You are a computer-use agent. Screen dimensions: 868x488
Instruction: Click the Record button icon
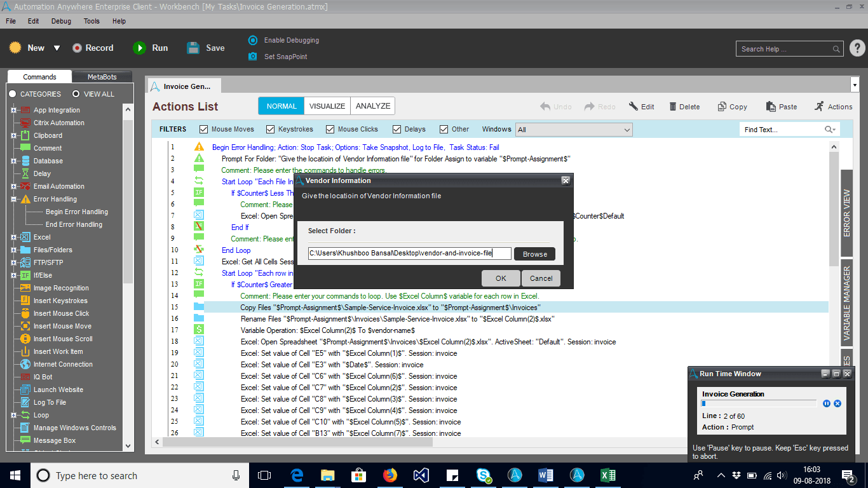(77, 48)
